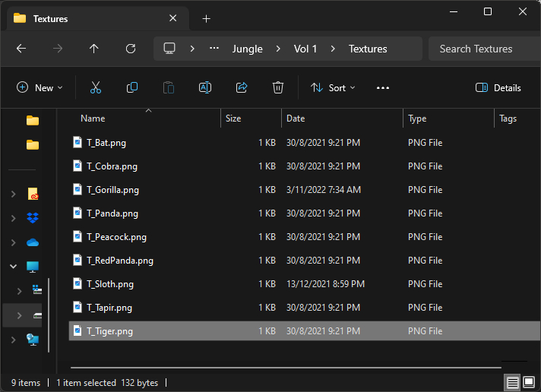Click the Rename icon in toolbar
Viewport: 541px width, 392px height.
click(205, 87)
